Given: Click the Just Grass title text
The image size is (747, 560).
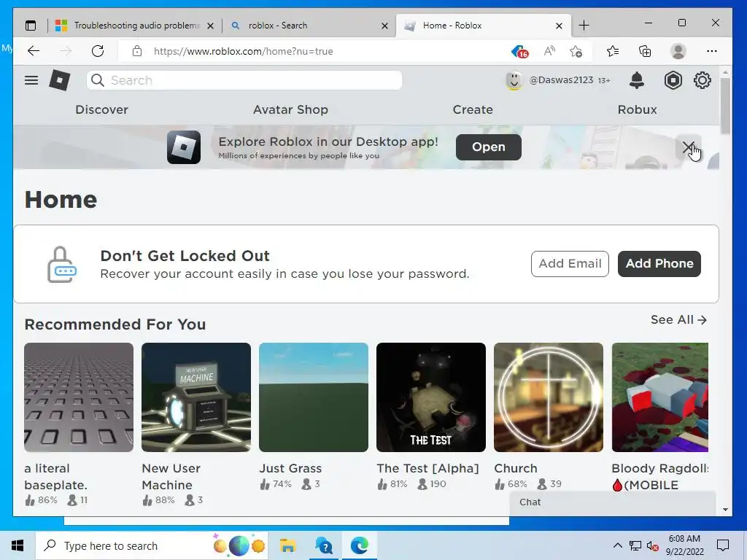Looking at the screenshot, I should 290,469.
